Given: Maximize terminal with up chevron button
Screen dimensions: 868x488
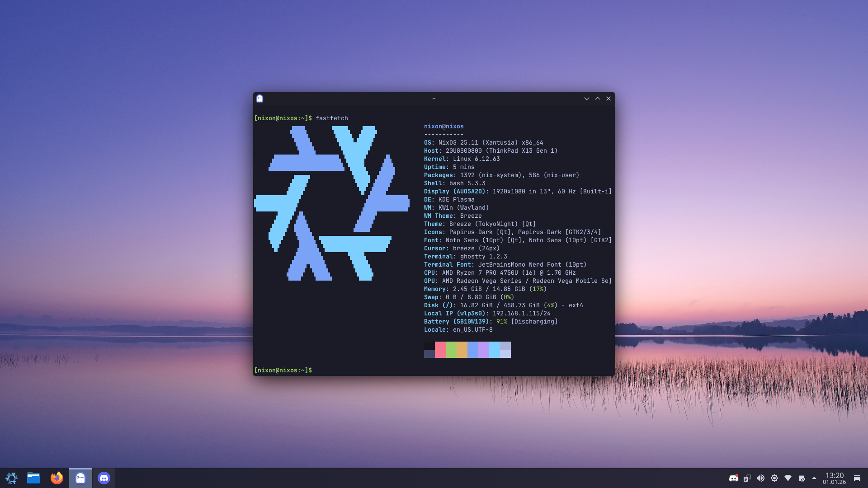Looking at the screenshot, I should [598, 99].
